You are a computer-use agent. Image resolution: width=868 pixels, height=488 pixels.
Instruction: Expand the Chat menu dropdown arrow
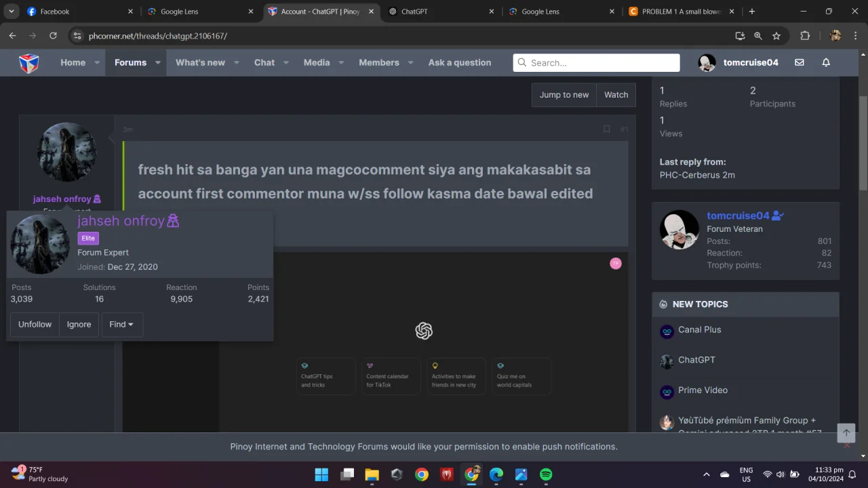click(x=286, y=62)
